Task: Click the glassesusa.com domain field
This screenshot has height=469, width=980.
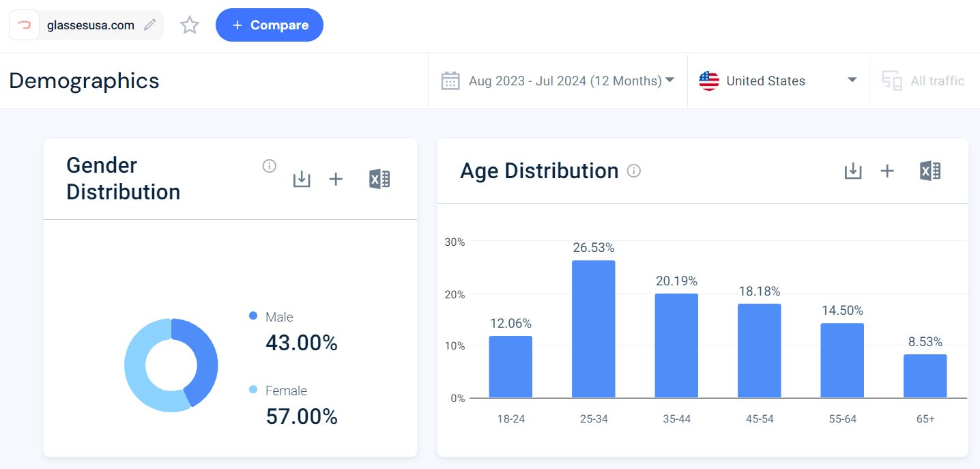Action: coord(91,25)
